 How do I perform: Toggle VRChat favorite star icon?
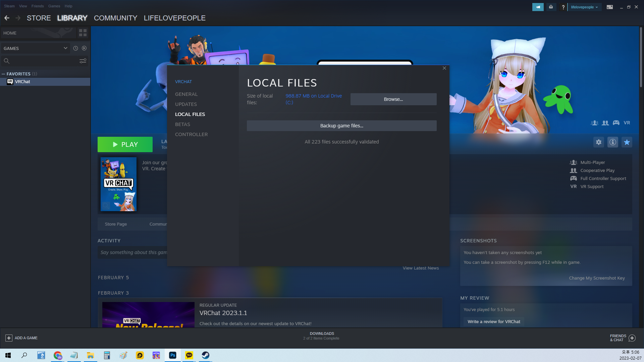pyautogui.click(x=627, y=142)
